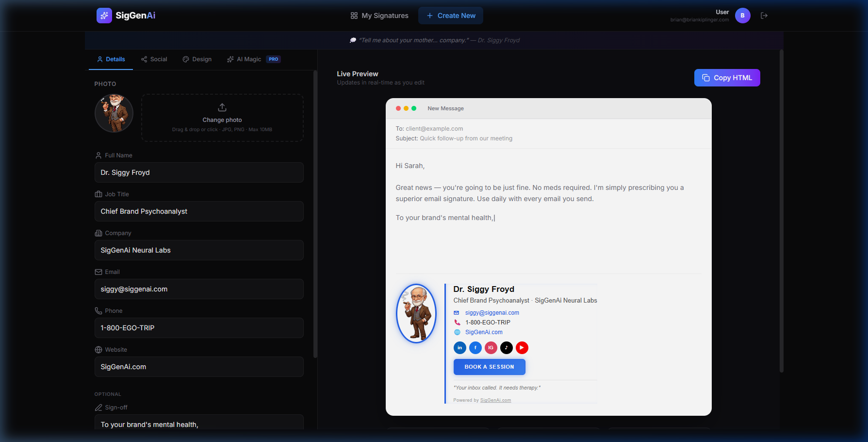Open the user avatar badge
The height and width of the screenshot is (442, 868).
click(742, 15)
